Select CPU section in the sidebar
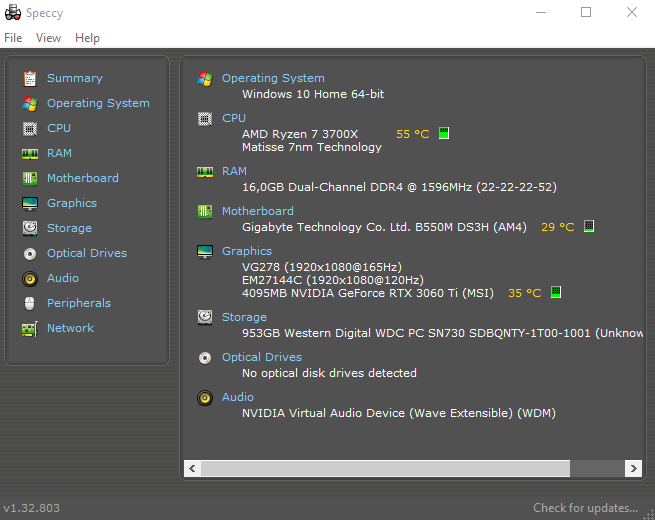This screenshot has height=520, width=655. 59,128
